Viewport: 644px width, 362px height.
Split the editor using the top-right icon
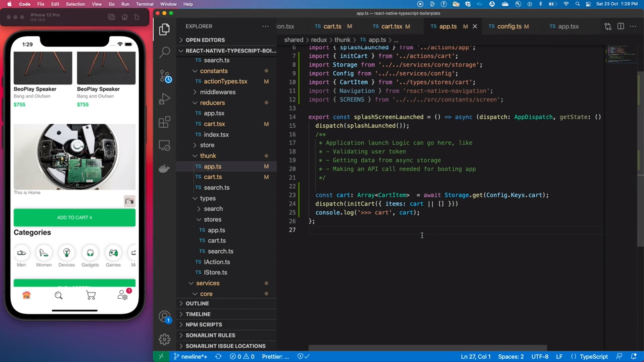click(621, 26)
